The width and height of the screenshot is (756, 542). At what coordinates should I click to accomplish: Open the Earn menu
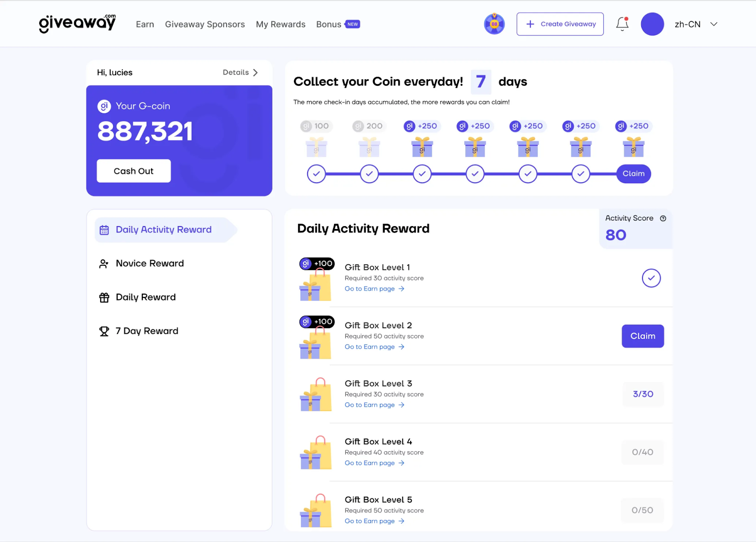(145, 24)
